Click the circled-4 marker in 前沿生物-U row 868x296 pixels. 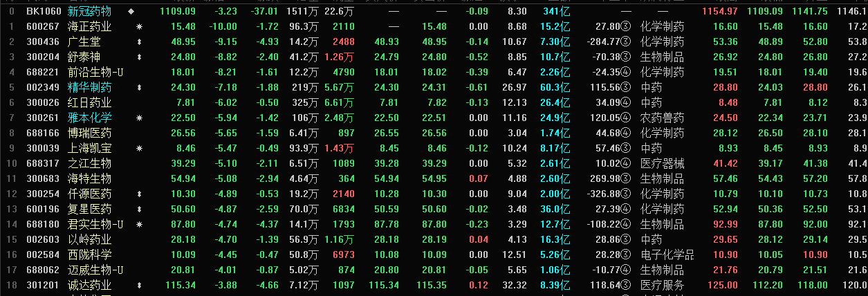pos(626,72)
